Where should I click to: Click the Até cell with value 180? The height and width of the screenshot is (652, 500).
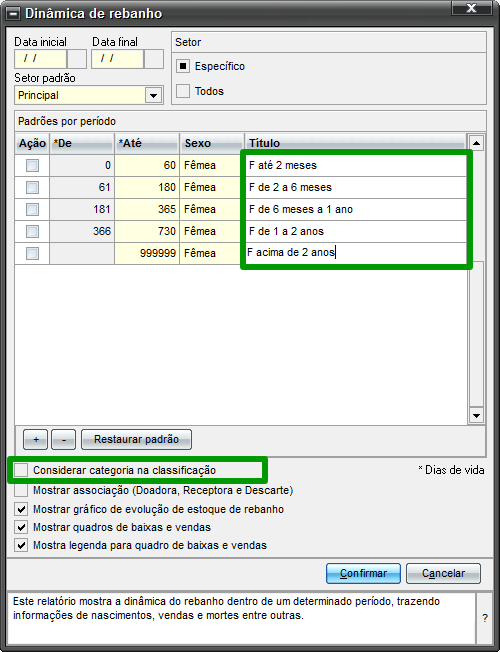[x=147, y=188]
